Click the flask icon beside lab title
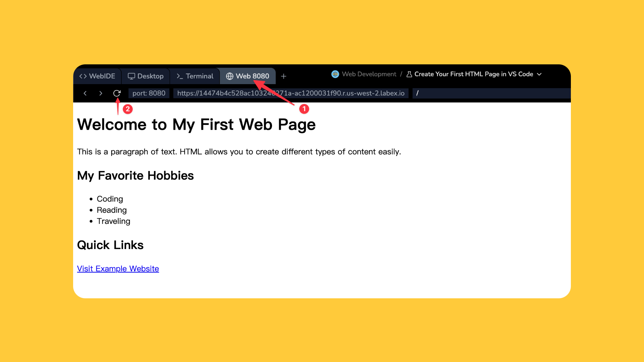This screenshot has width=644, height=362. [x=409, y=74]
